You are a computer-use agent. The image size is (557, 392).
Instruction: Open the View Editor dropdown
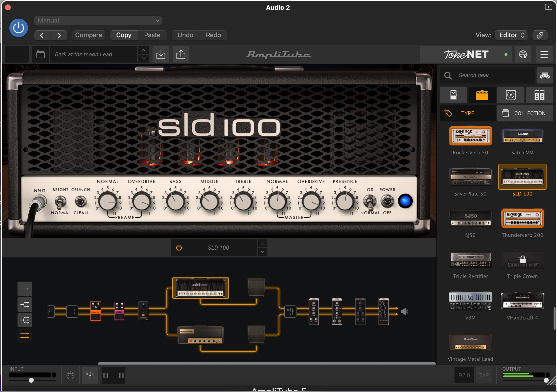[511, 35]
